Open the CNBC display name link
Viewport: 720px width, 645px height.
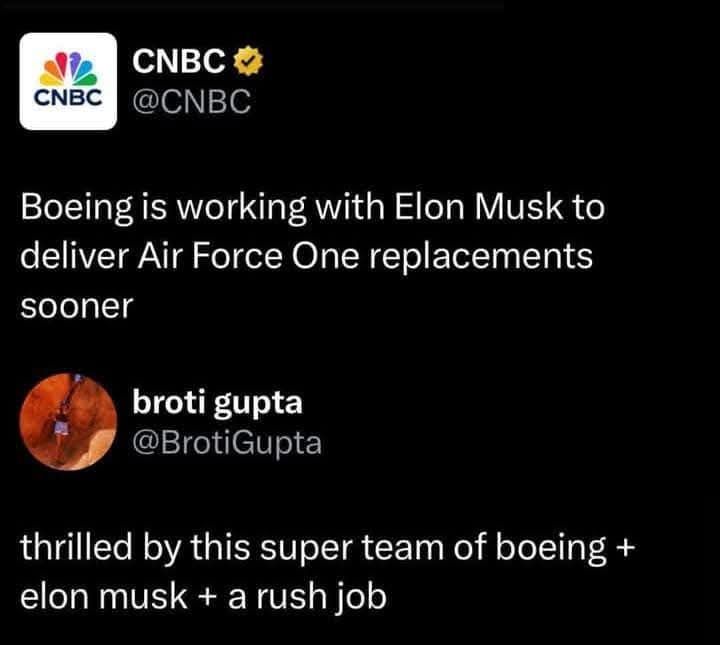[x=181, y=64]
